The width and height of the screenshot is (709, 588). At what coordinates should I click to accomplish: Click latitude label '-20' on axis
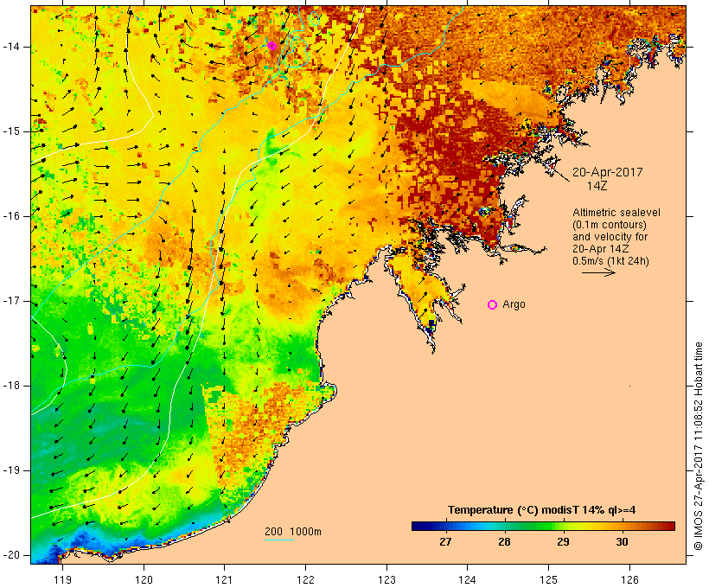(10, 555)
